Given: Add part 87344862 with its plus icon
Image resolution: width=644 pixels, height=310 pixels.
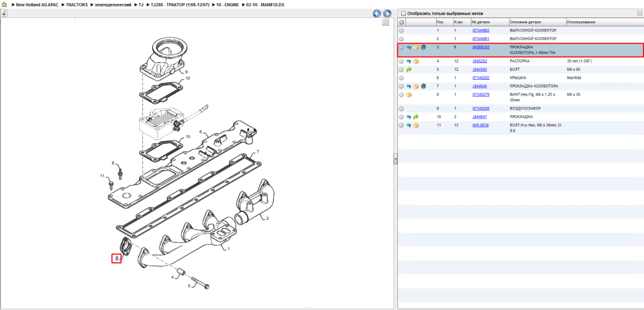Looking at the screenshot, I should [402, 30].
